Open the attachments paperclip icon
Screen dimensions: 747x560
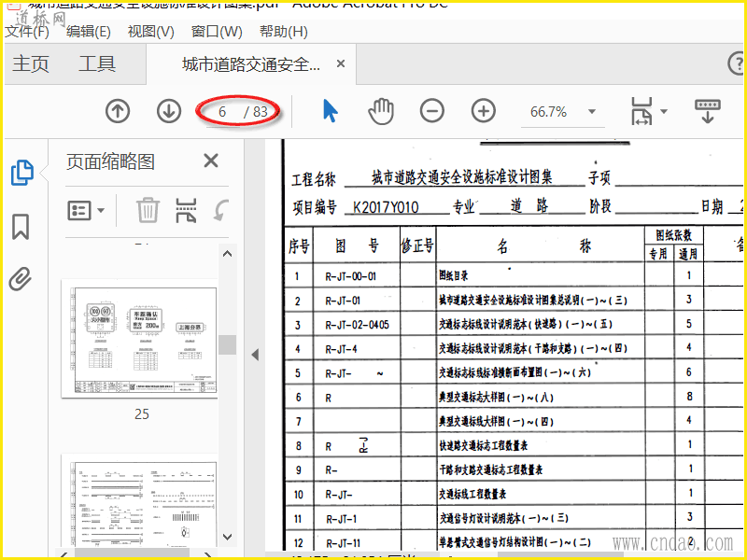[x=21, y=279]
